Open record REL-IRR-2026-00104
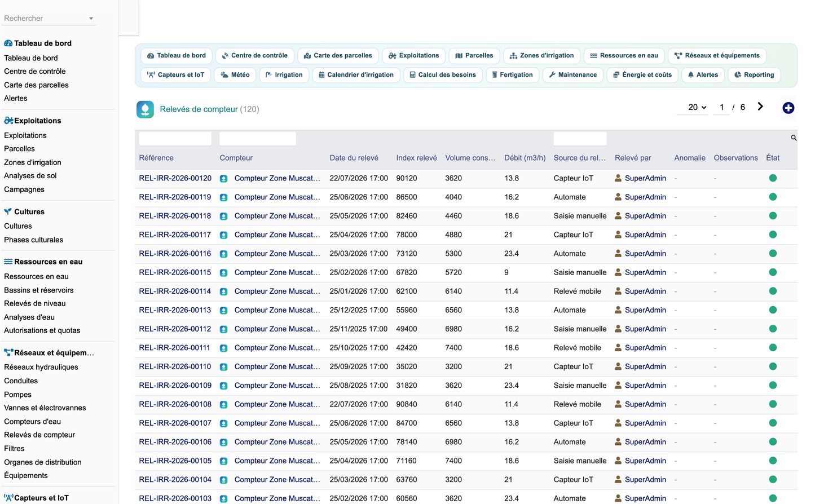The width and height of the screenshot is (815, 504). [175, 480]
